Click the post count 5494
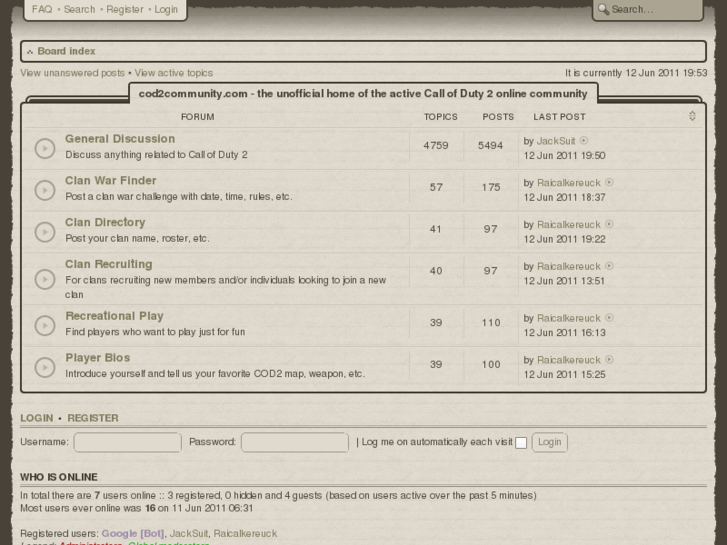The height and width of the screenshot is (545, 727). [x=491, y=146]
